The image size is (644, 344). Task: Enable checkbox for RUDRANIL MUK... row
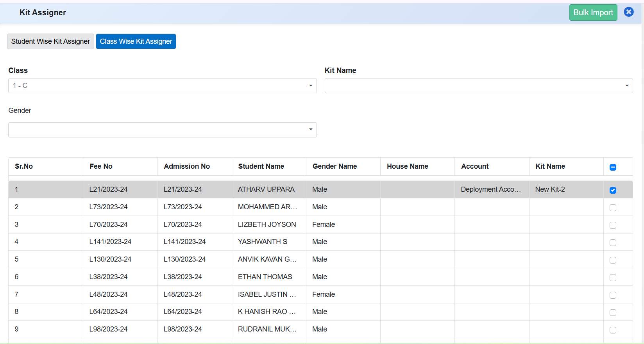point(613,330)
